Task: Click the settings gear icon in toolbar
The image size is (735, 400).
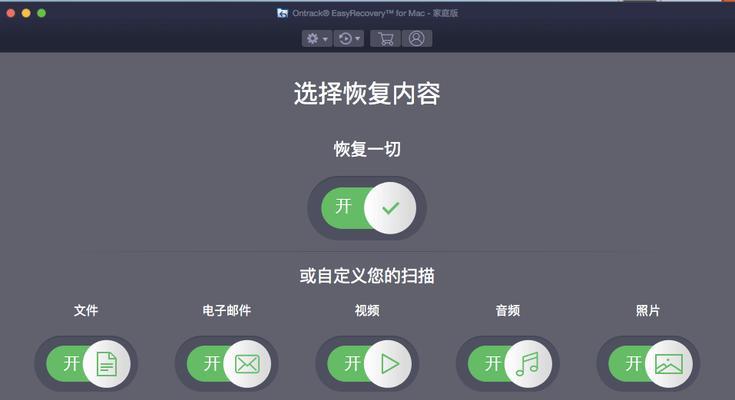Action: (x=312, y=38)
